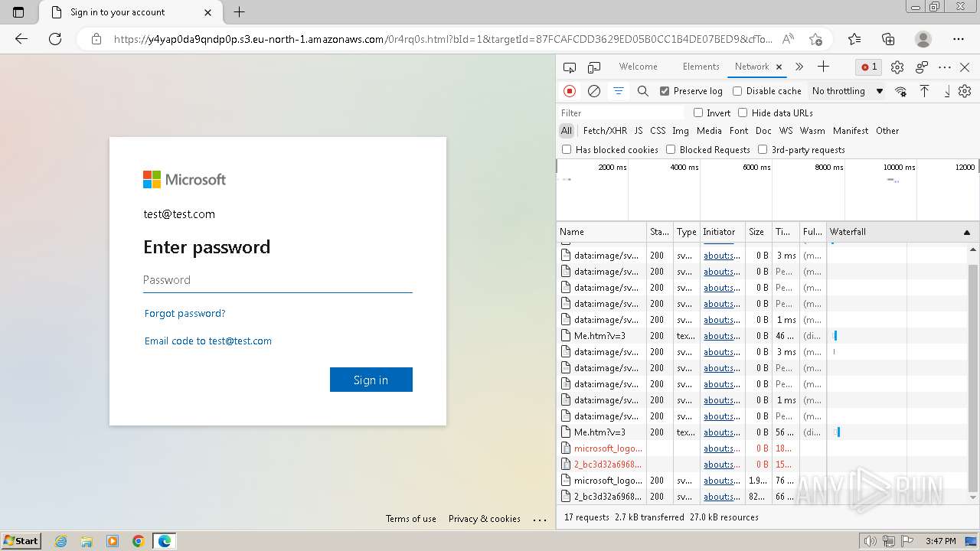Open Collections icon
Image resolution: width=980 pixels, height=551 pixels.
pos(888,39)
